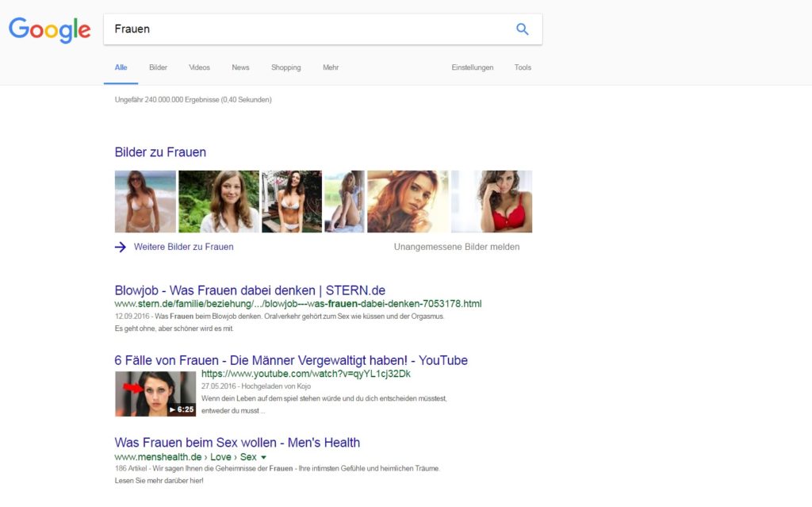Click the www.stern.de URL text
This screenshot has width=812, height=507.
click(298, 304)
